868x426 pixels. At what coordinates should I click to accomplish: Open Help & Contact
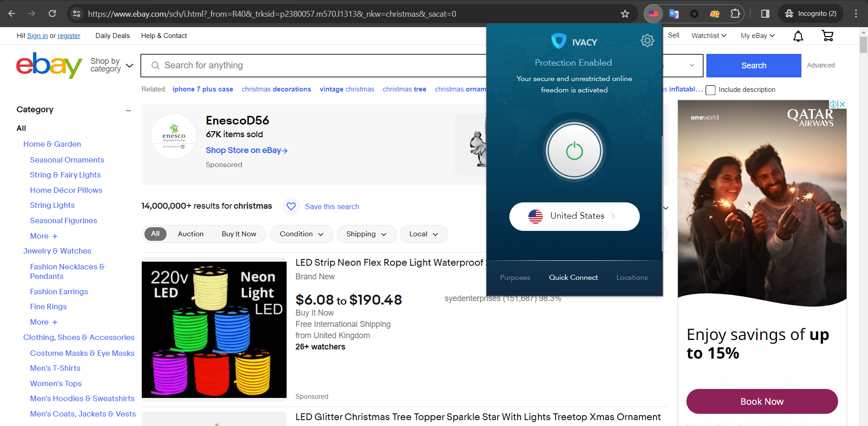[x=164, y=36]
